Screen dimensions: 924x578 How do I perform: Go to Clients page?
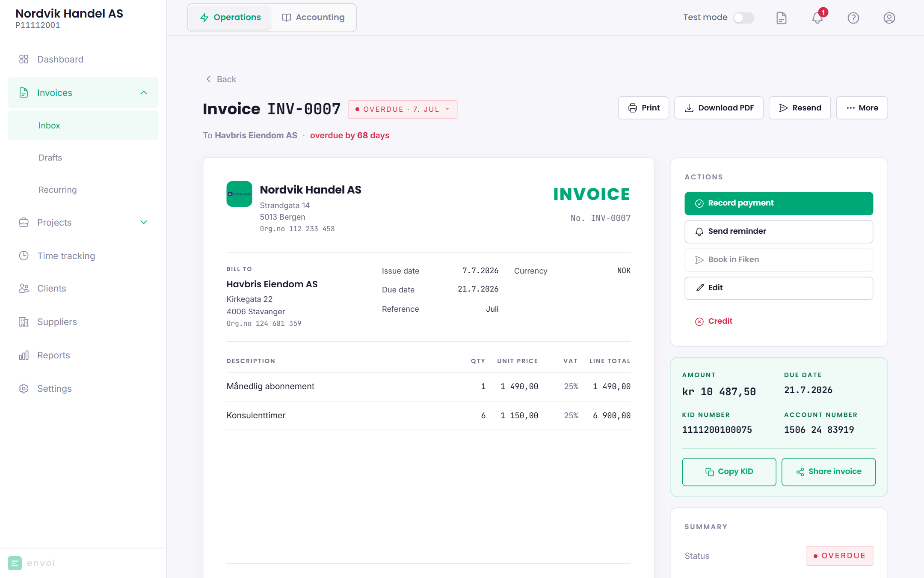(x=83, y=289)
